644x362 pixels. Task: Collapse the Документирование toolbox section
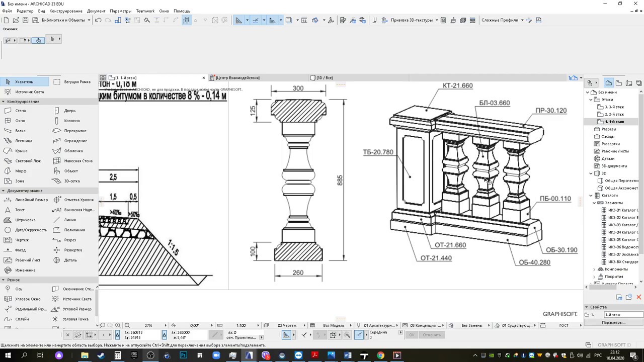click(x=3, y=191)
